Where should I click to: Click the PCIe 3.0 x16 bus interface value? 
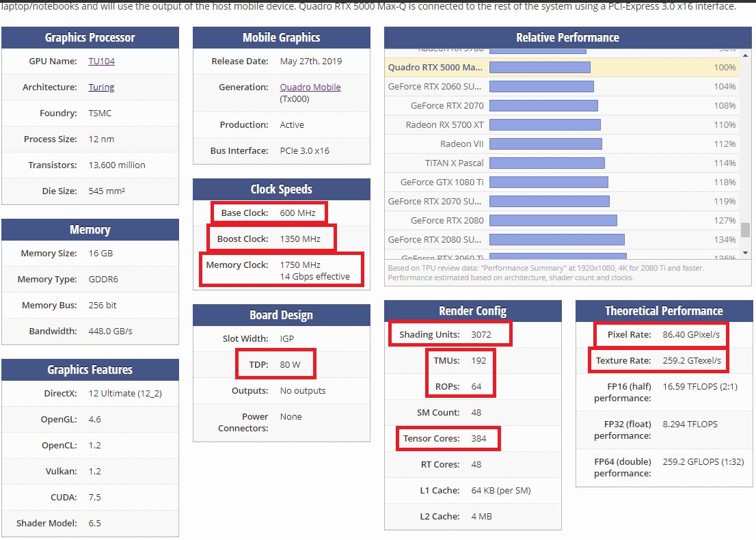pyautogui.click(x=305, y=151)
